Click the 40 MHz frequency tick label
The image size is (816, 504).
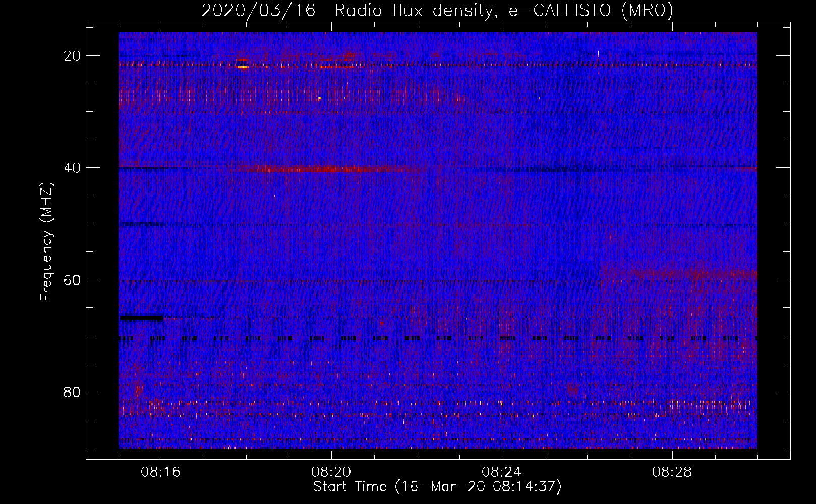(72, 168)
